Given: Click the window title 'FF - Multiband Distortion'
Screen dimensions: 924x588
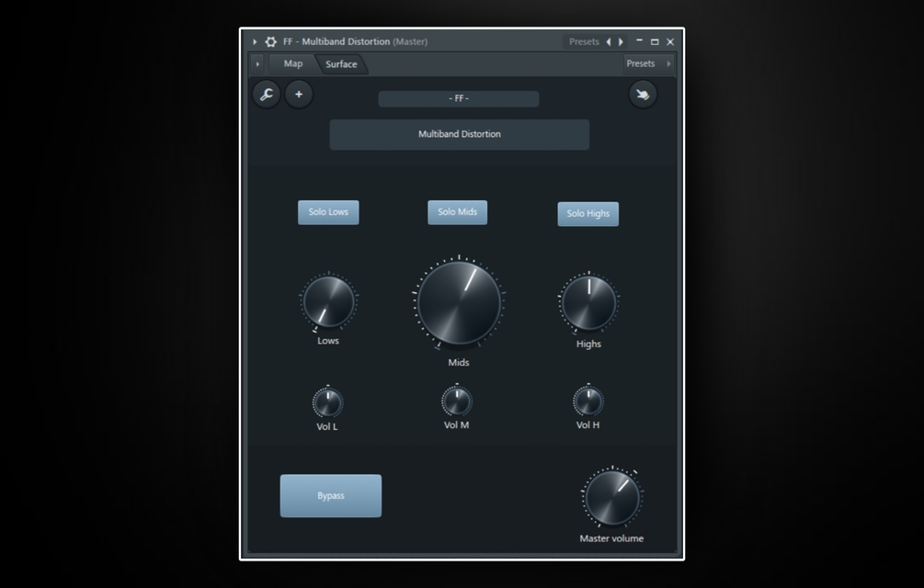Looking at the screenshot, I should coord(337,41).
